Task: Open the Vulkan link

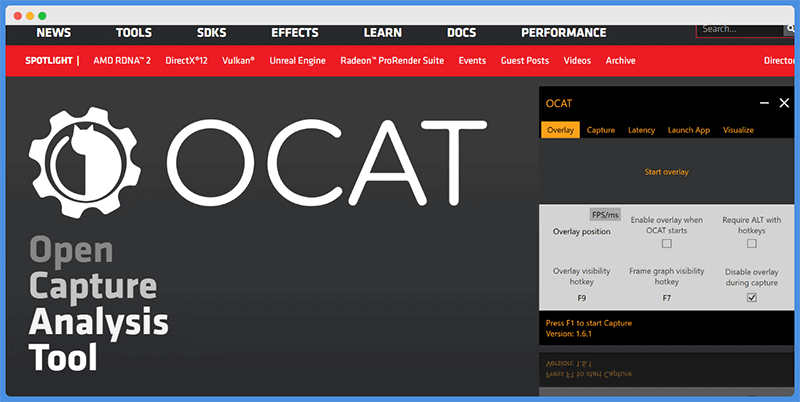Action: point(238,61)
